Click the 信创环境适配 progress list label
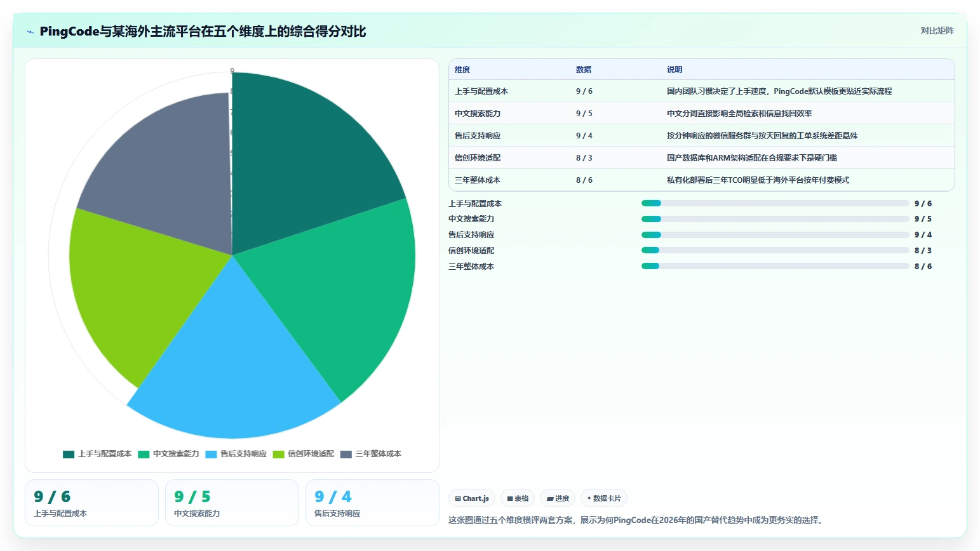The image size is (980, 551). pos(471,251)
